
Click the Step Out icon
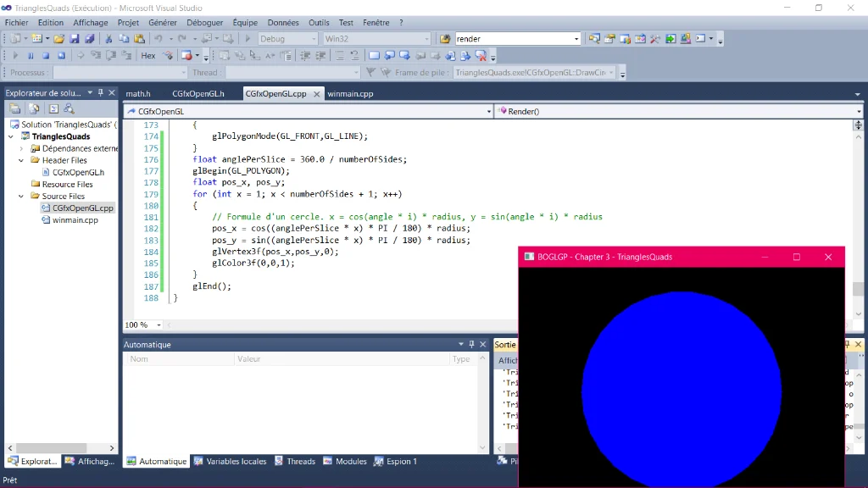pyautogui.click(x=127, y=55)
